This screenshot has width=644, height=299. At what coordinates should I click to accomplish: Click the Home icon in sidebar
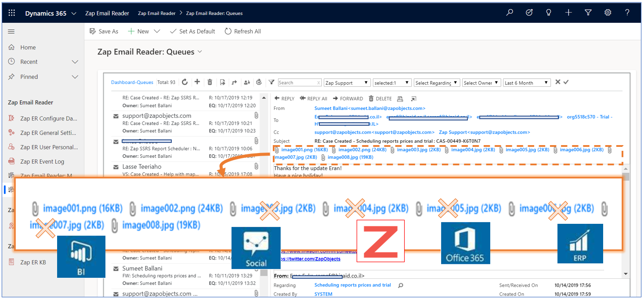pyautogui.click(x=11, y=47)
